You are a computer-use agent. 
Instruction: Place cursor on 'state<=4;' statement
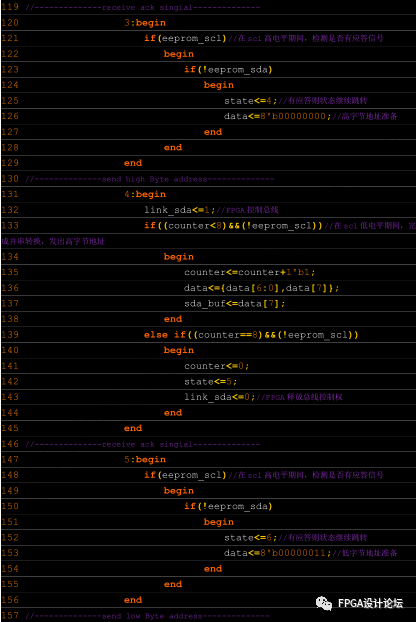pos(251,101)
